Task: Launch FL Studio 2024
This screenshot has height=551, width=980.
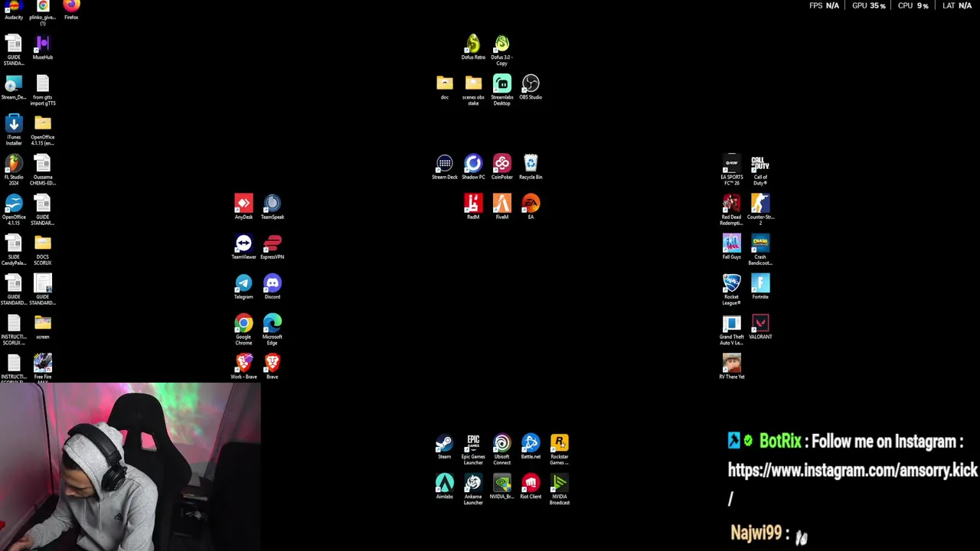Action: pyautogui.click(x=14, y=170)
